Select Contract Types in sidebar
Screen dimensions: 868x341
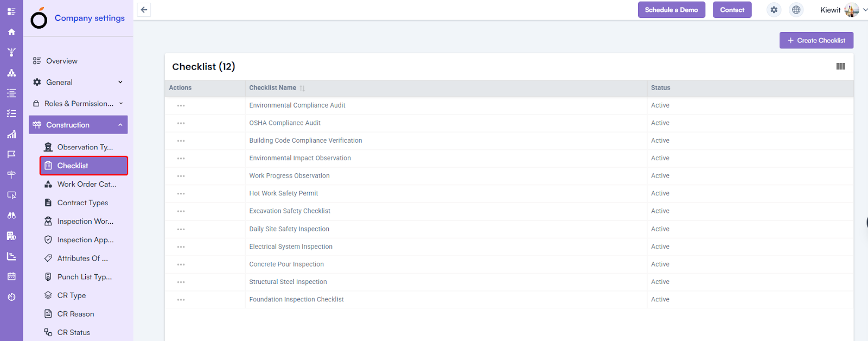pyautogui.click(x=82, y=203)
